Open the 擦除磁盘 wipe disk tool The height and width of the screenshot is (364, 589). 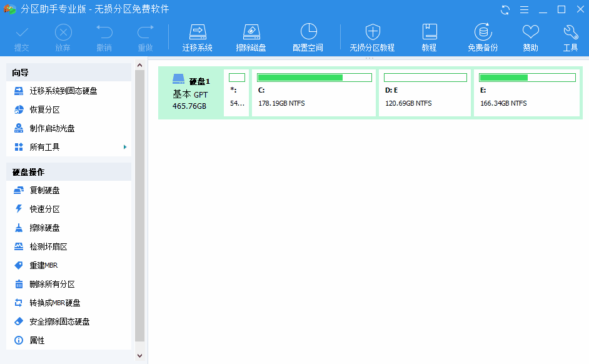251,38
